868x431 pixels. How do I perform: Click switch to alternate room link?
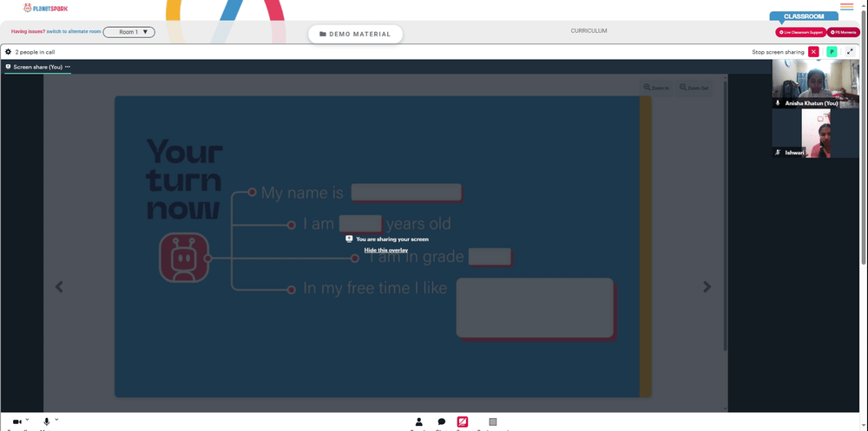pos(74,31)
